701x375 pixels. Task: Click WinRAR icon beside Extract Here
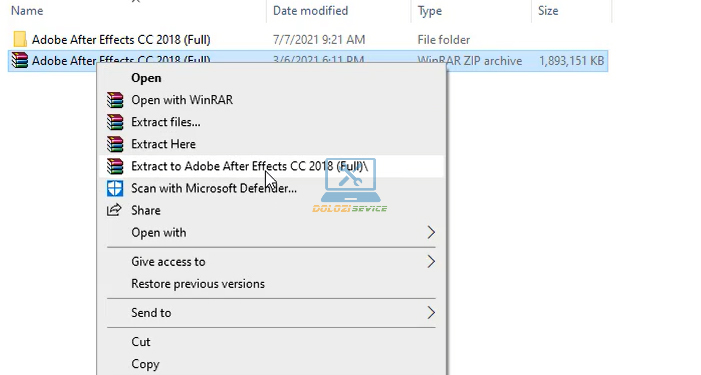coord(115,144)
